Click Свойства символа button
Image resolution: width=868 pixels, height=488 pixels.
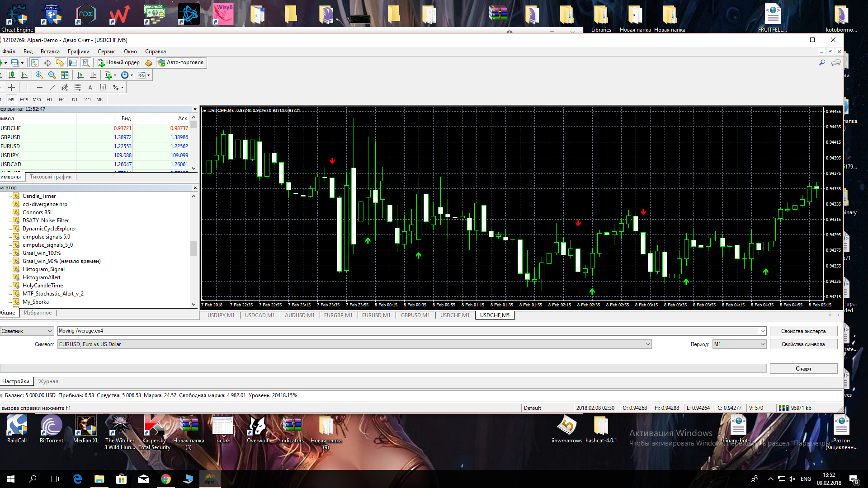point(803,344)
